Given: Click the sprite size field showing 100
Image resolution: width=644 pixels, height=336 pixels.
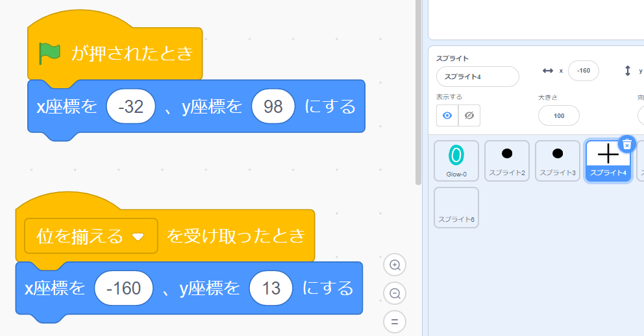Looking at the screenshot, I should coord(558,115).
